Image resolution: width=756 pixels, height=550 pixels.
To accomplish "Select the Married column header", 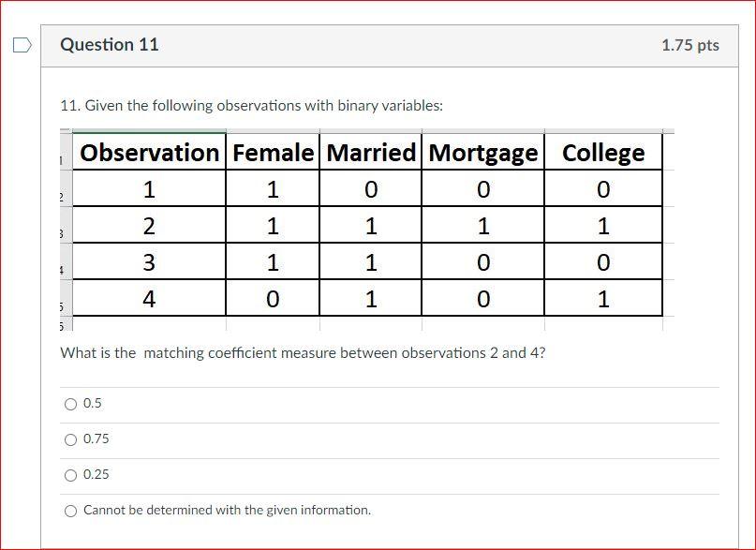I will pos(371,152).
